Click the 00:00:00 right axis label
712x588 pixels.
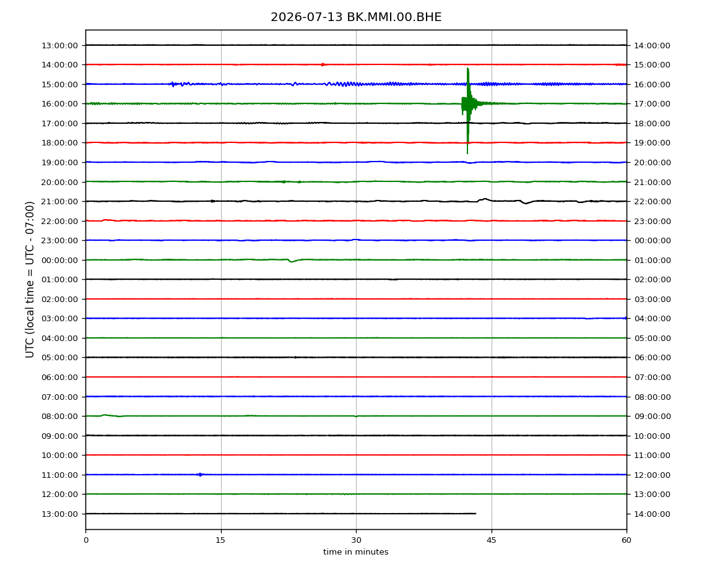point(652,241)
